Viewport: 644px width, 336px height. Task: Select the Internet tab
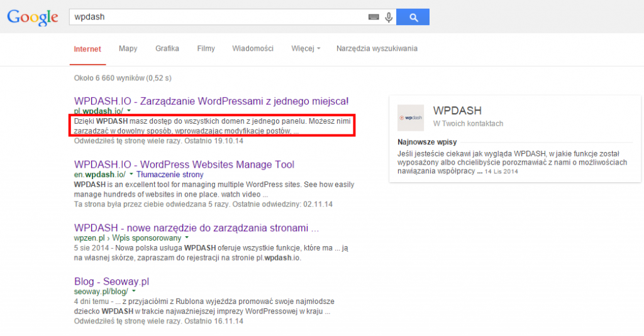[87, 49]
